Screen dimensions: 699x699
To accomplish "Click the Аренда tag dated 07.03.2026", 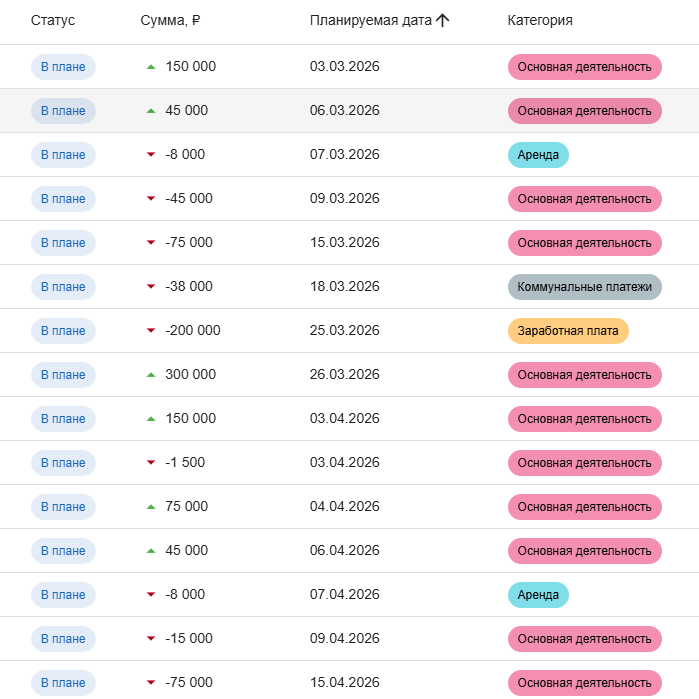I will pyautogui.click(x=538, y=155).
